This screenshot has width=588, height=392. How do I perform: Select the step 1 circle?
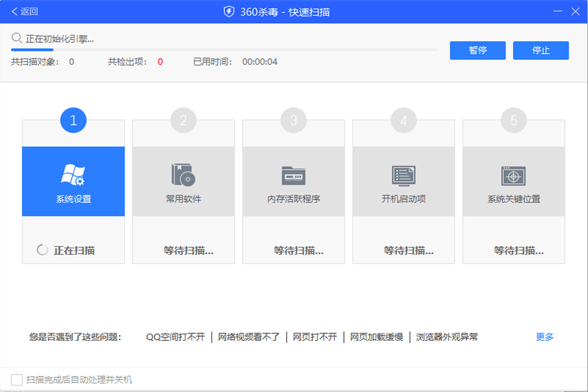coord(73,120)
